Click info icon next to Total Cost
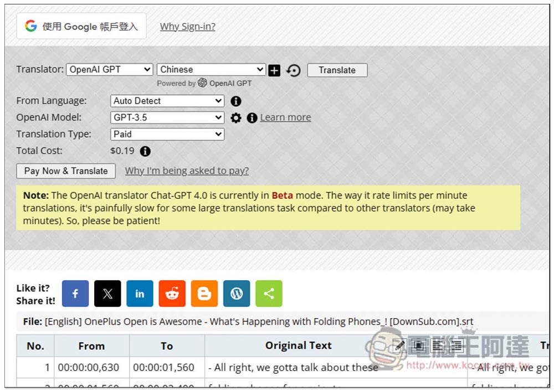The width and height of the screenshot is (554, 392). tap(145, 151)
